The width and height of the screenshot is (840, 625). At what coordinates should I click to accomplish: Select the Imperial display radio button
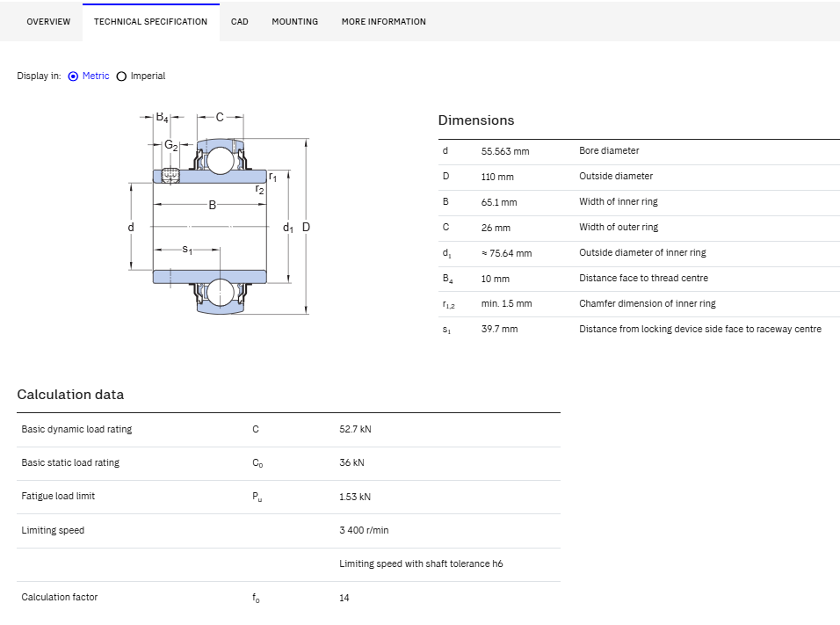coord(121,76)
